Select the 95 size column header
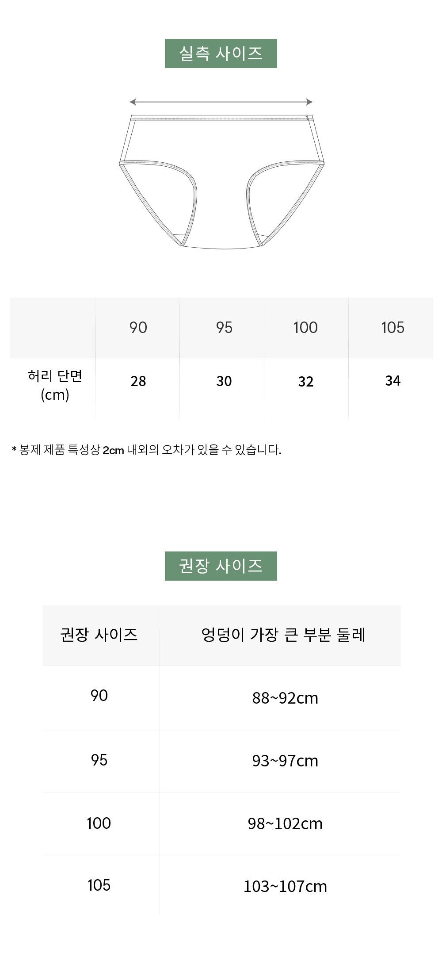The image size is (442, 980). [224, 328]
